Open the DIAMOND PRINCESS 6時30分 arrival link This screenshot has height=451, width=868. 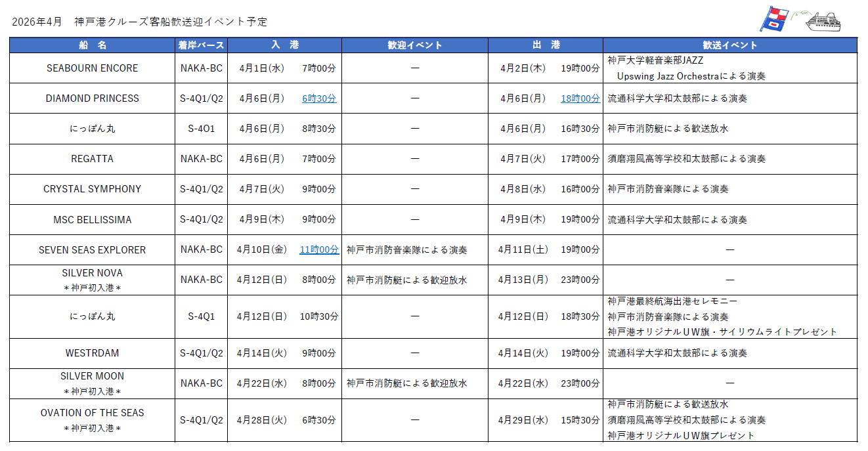(x=319, y=98)
